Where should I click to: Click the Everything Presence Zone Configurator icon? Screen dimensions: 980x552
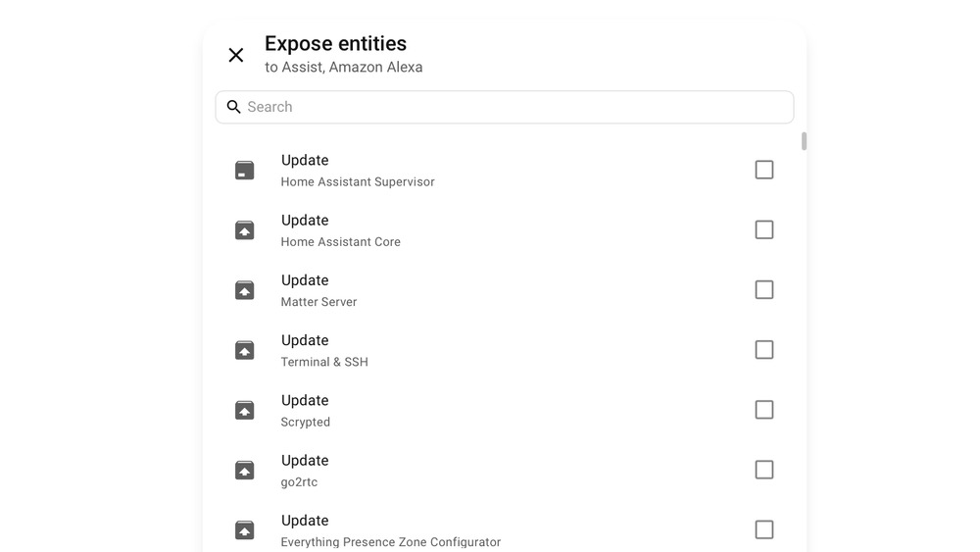[x=244, y=530]
